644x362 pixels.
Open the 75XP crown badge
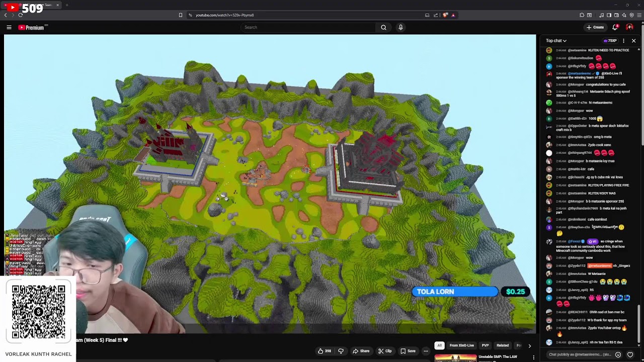coord(610,41)
